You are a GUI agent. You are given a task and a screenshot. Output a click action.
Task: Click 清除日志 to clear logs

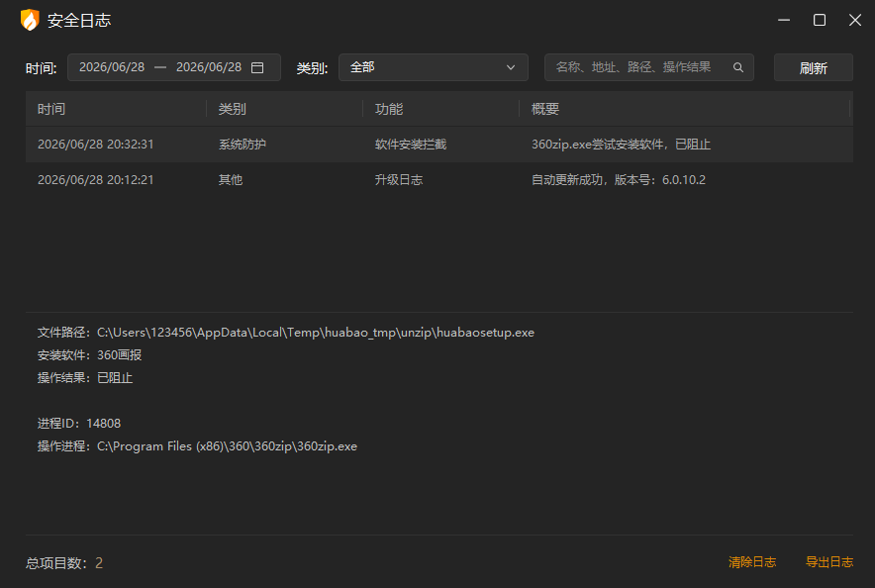[751, 562]
